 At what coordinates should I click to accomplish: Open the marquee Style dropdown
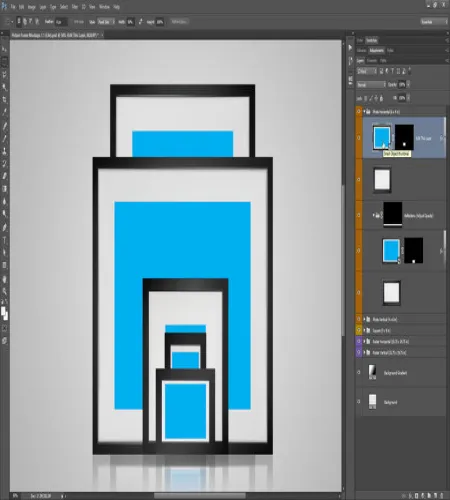click(106, 22)
